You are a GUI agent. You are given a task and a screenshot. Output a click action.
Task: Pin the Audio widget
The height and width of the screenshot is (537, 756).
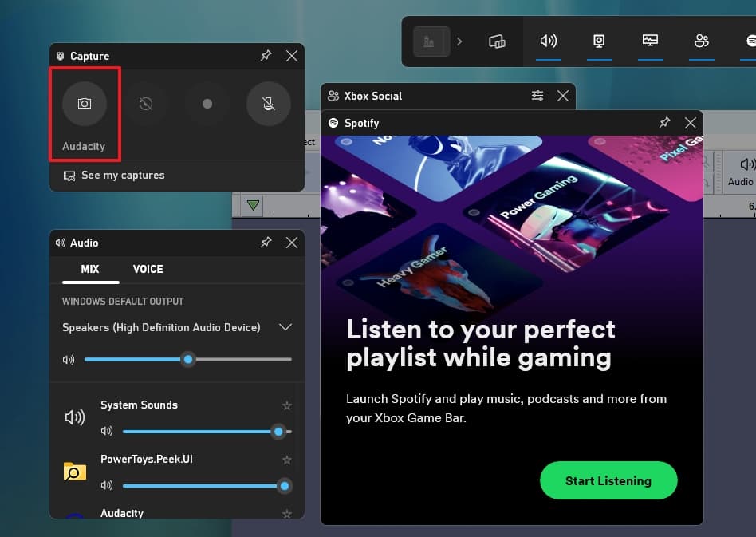(266, 243)
